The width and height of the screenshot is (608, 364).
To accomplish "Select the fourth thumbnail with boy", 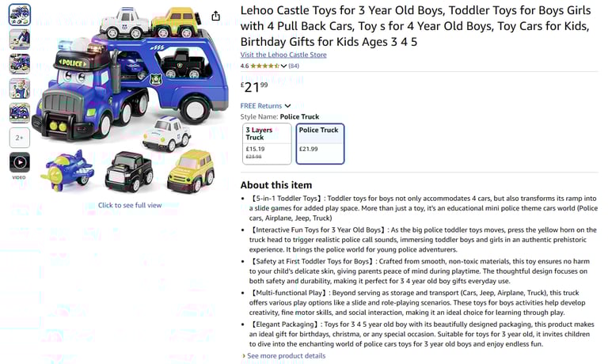I will 19,89.
